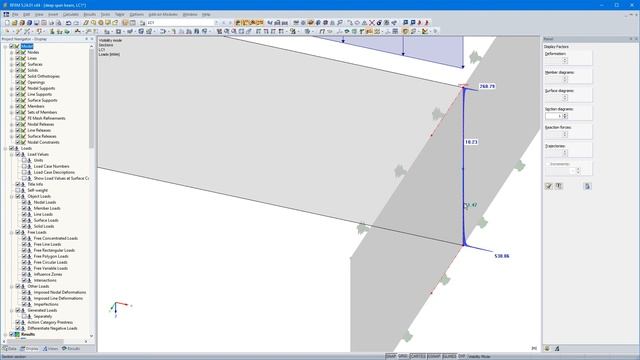This screenshot has width=640, height=360.
Task: Go to next load case arrow
Action: pyautogui.click(x=230, y=23)
